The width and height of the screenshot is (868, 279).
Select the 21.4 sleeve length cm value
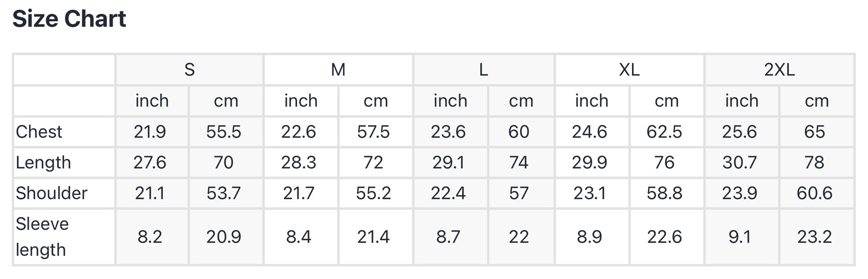tap(373, 237)
